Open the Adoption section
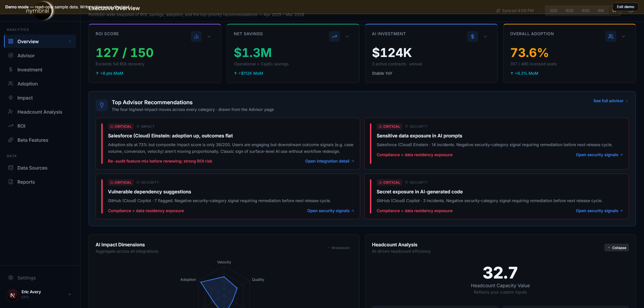This screenshot has width=644, height=308. (x=40, y=83)
